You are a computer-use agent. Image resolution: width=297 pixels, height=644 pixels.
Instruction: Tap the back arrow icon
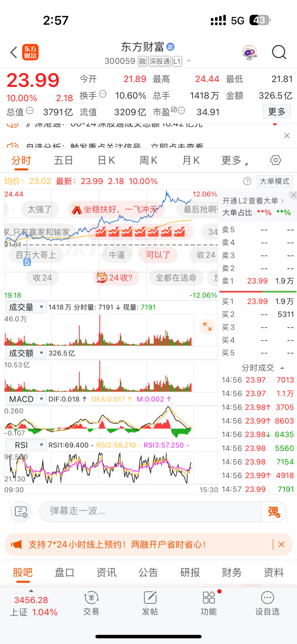14,52
